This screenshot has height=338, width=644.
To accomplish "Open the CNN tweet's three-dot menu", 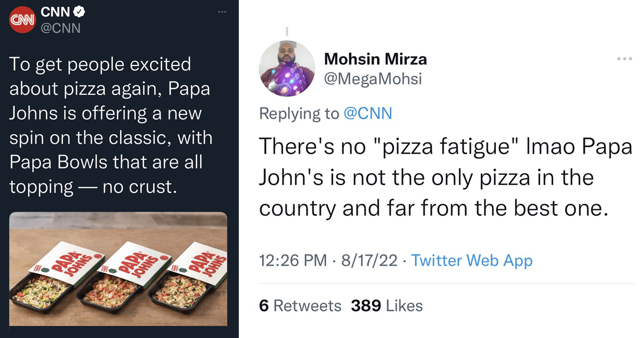I will [222, 12].
